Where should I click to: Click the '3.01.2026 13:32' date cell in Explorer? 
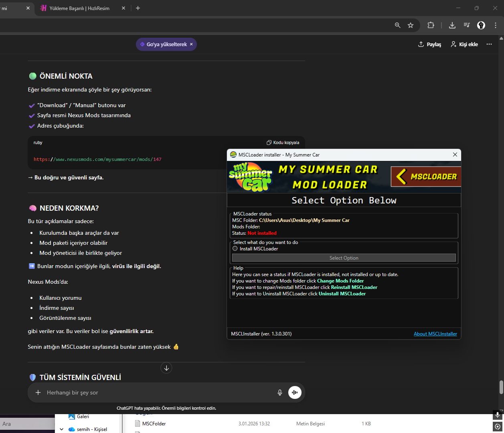(254, 424)
